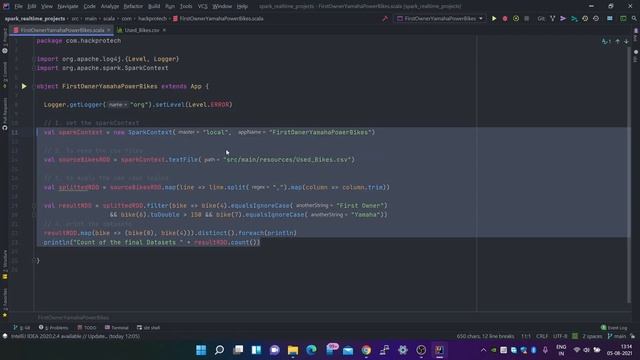The image size is (640, 360).
Task: Click the 11:1 caret position indicator
Action: tap(526, 336)
